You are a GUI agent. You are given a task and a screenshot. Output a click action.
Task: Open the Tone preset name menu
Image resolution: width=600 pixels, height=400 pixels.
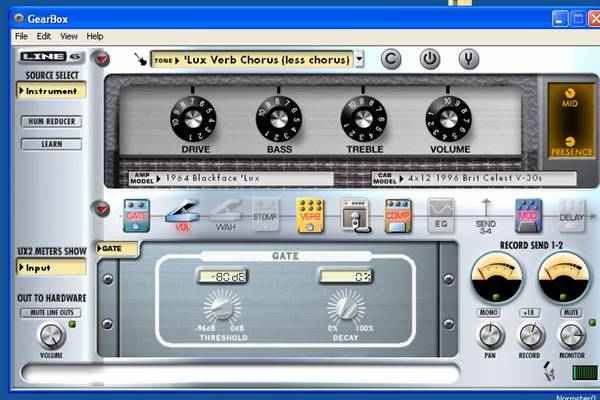252,60
